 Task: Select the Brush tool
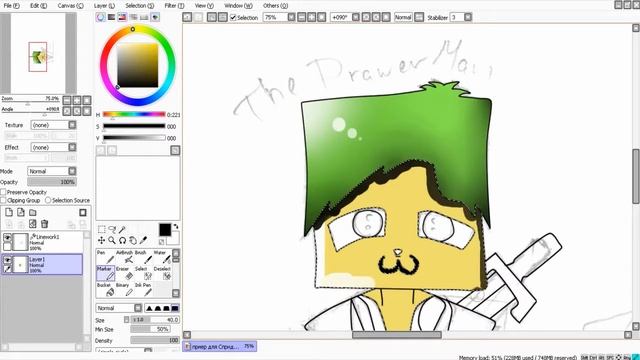(143, 257)
